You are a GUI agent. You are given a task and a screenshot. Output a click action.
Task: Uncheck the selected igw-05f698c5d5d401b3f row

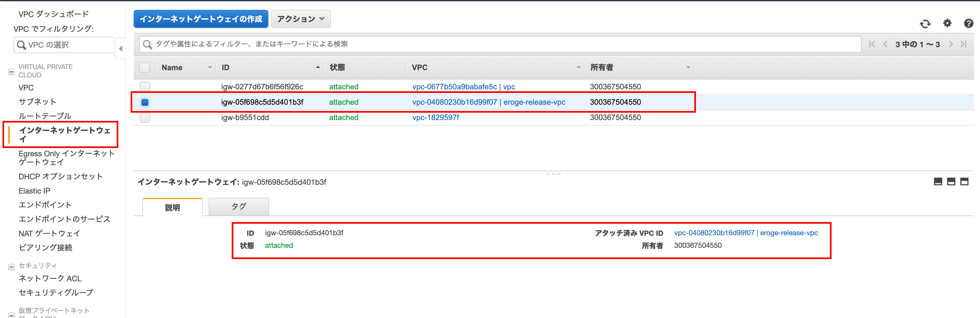tap(145, 102)
